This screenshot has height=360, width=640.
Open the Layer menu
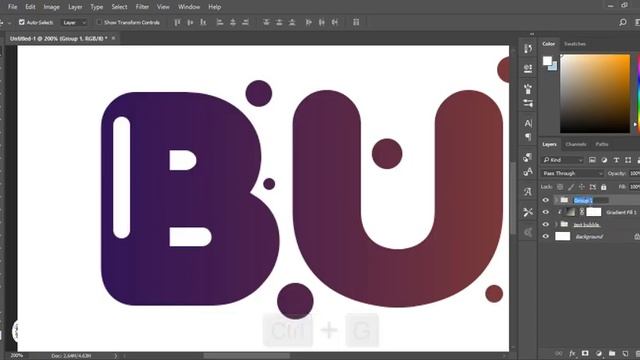click(75, 7)
